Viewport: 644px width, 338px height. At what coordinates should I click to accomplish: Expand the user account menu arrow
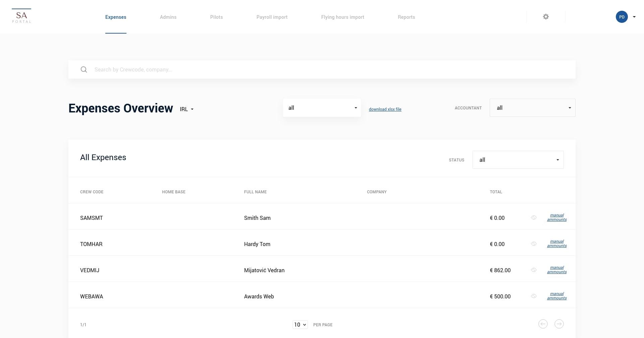pos(634,17)
